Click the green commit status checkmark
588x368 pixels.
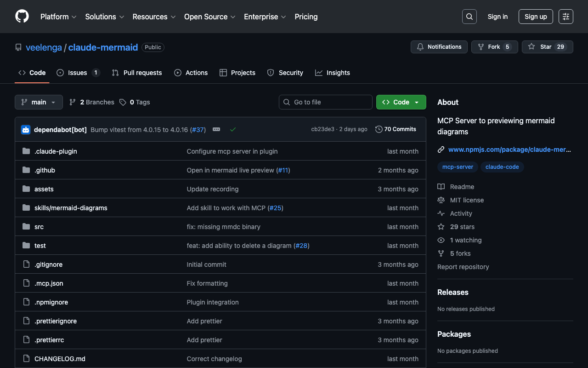(232, 130)
